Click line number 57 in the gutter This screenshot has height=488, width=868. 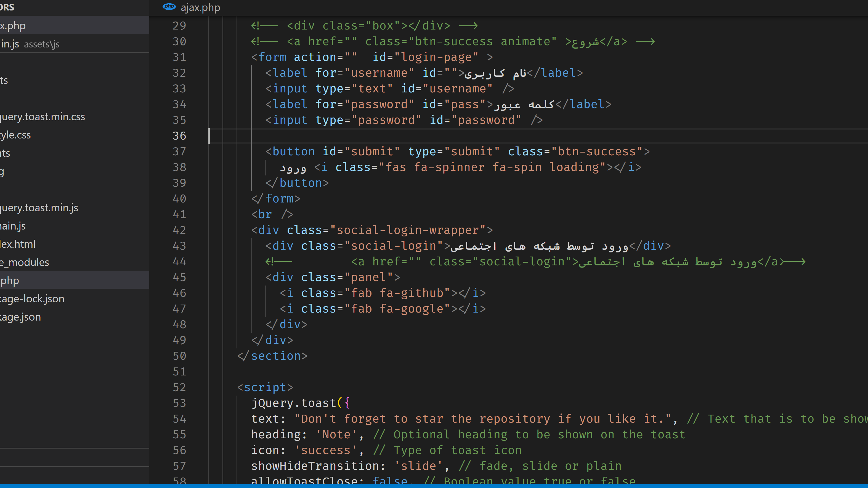[x=179, y=466]
